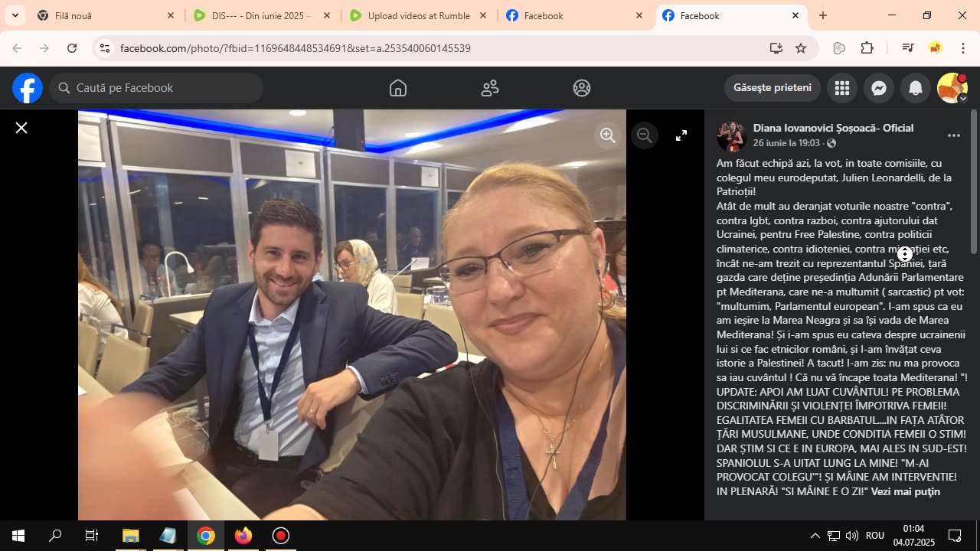Close the active Facebook tab
This screenshot has width=980, height=551.
795,15
